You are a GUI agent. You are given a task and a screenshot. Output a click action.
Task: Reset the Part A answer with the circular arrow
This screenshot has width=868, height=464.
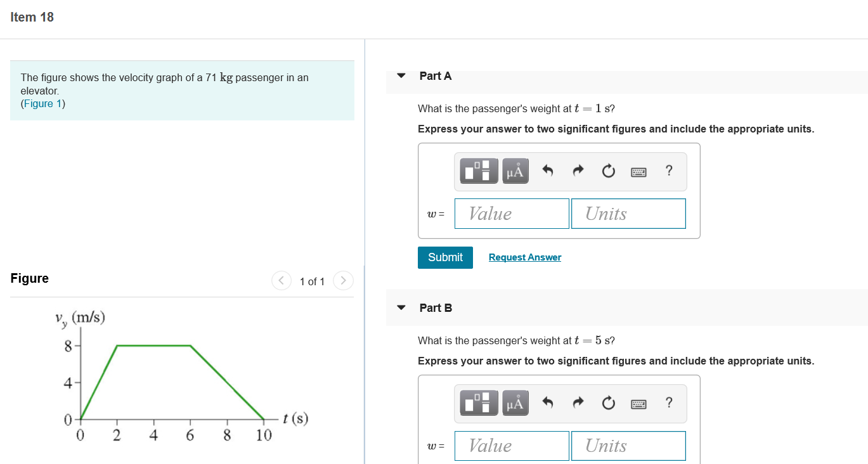click(608, 171)
